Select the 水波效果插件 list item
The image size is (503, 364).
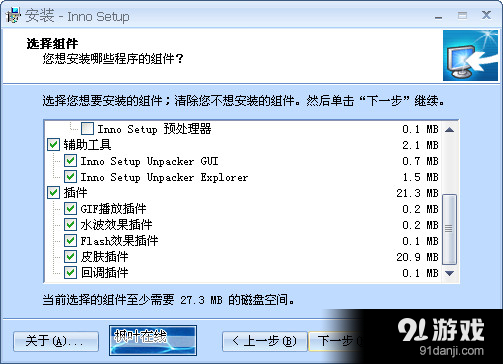click(116, 225)
